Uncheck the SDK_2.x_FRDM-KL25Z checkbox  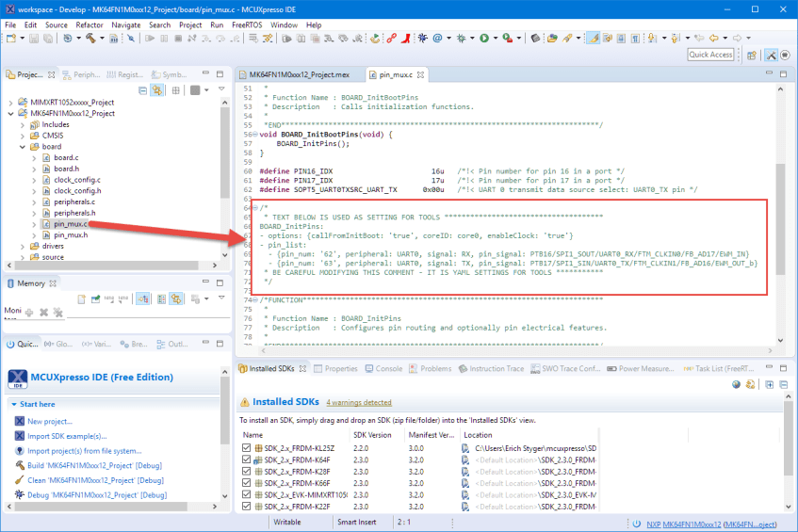click(247, 448)
